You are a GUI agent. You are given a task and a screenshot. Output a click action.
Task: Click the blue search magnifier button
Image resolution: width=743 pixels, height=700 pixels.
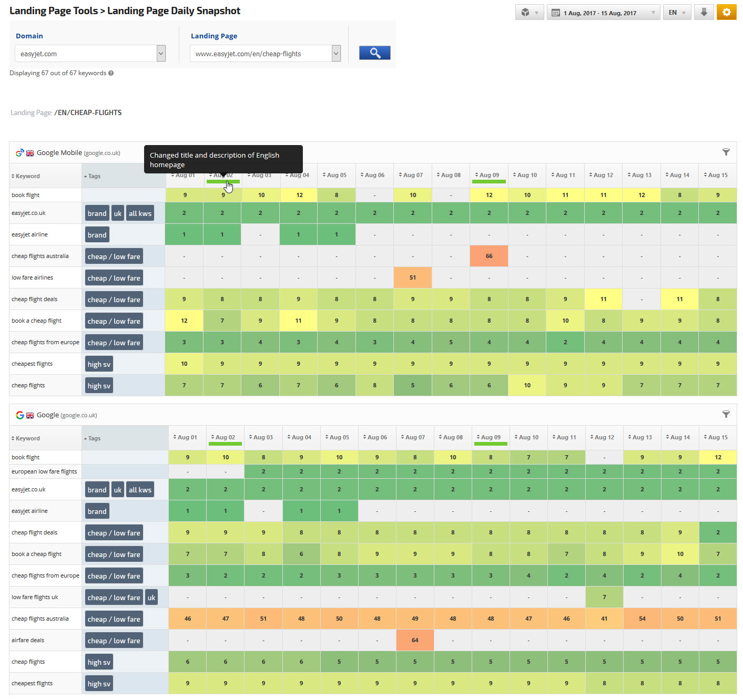(374, 53)
